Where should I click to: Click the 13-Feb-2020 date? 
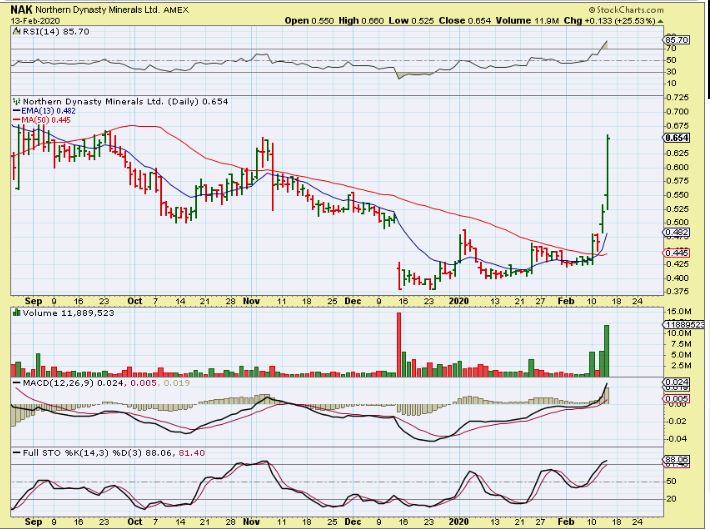click(35, 21)
